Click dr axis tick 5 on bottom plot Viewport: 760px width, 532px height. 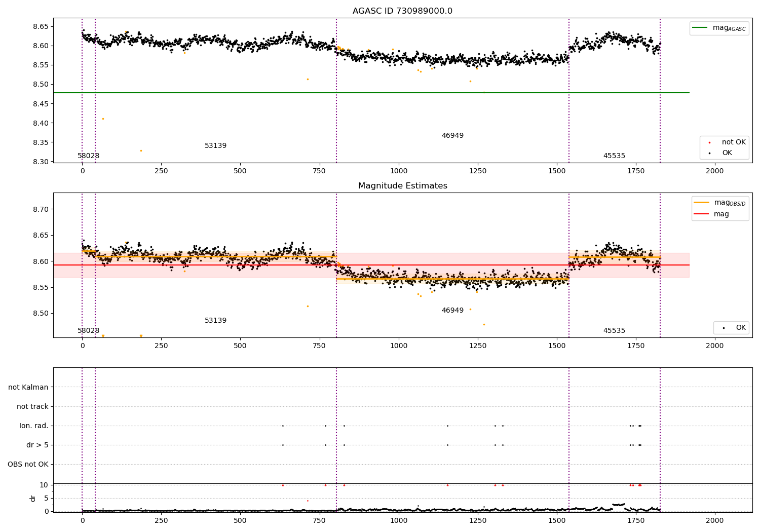(x=46, y=498)
